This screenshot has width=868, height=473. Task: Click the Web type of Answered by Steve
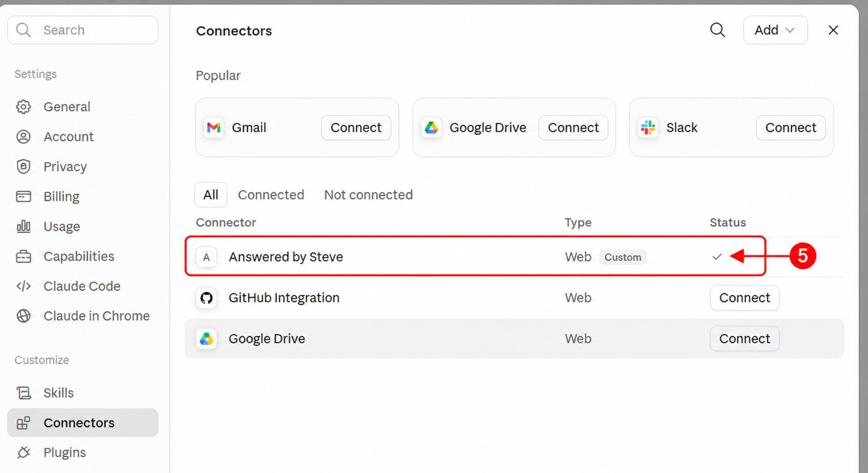click(578, 257)
